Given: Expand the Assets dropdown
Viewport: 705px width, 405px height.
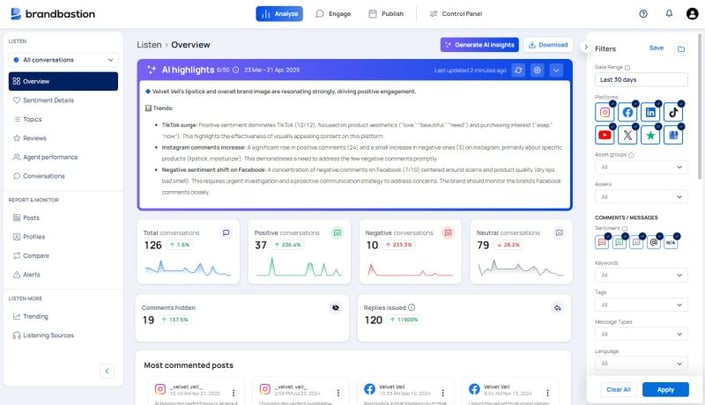Looking at the screenshot, I should [x=641, y=197].
